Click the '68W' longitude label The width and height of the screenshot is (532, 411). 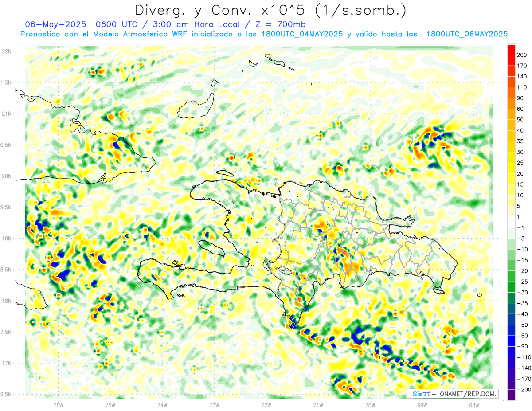click(474, 404)
